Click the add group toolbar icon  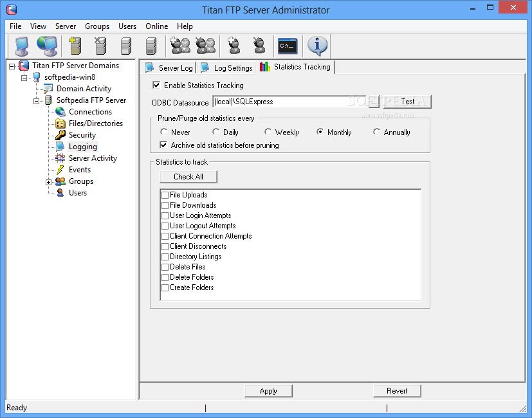click(x=180, y=46)
